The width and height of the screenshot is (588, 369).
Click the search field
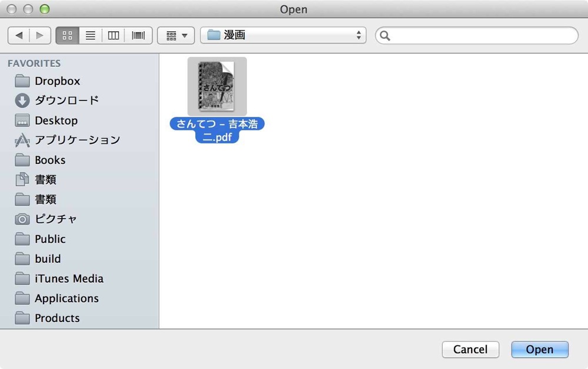point(477,36)
